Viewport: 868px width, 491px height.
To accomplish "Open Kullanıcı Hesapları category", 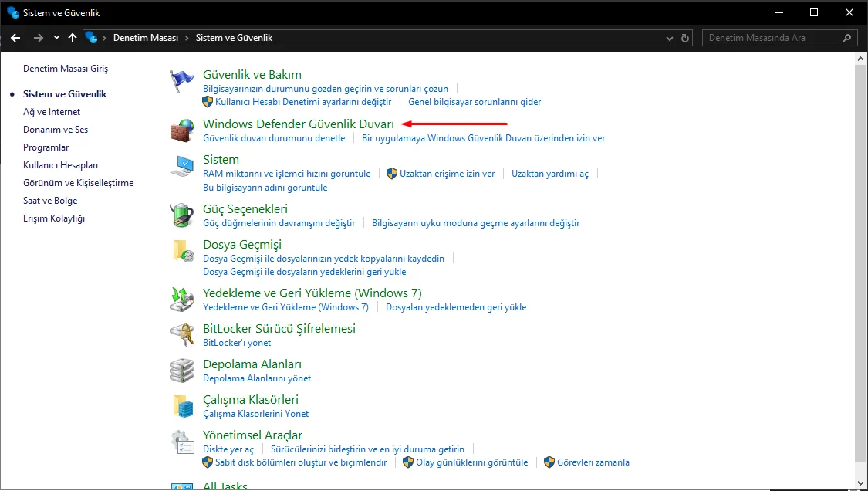I will point(60,165).
